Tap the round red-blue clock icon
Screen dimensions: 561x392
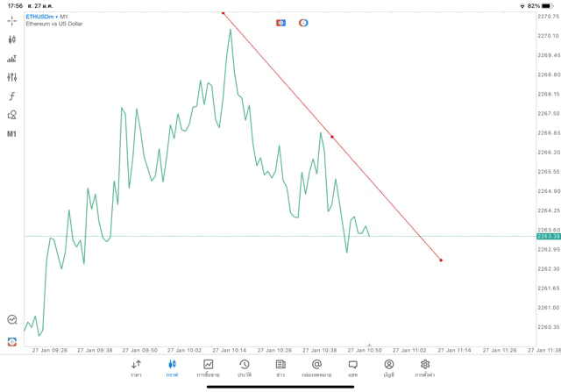(303, 22)
